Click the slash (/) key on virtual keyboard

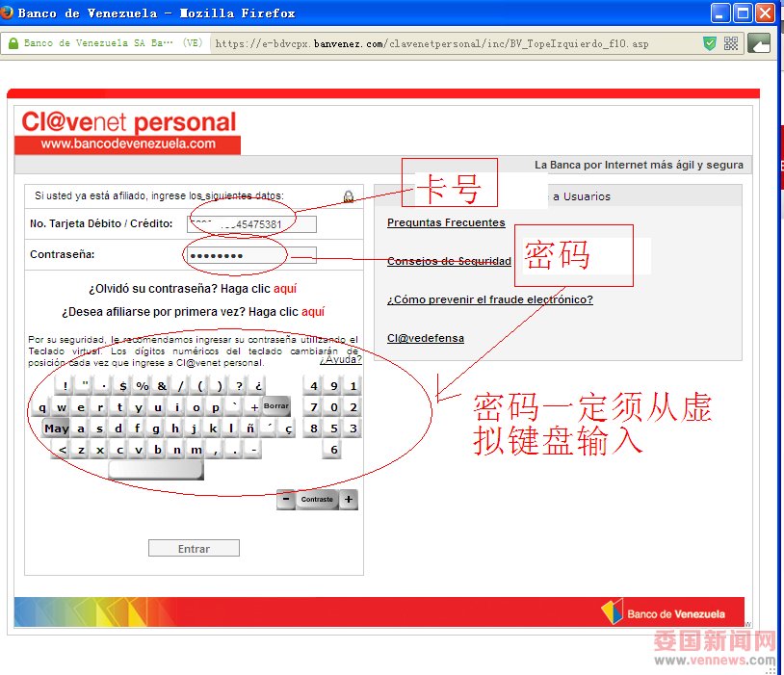click(181, 386)
